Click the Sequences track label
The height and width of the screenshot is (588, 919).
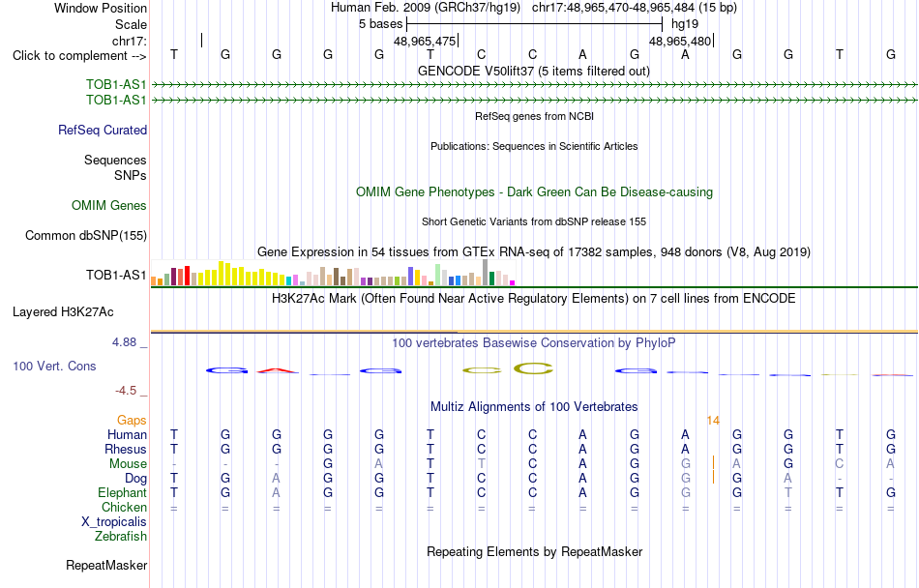pos(115,160)
